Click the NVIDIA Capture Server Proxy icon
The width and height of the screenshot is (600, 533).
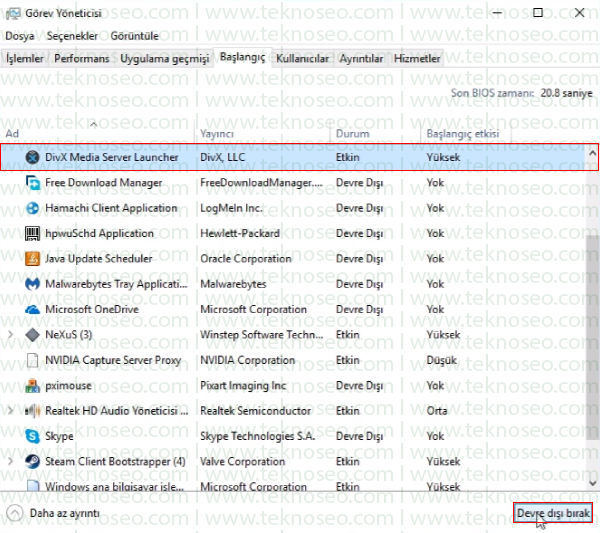[33, 360]
